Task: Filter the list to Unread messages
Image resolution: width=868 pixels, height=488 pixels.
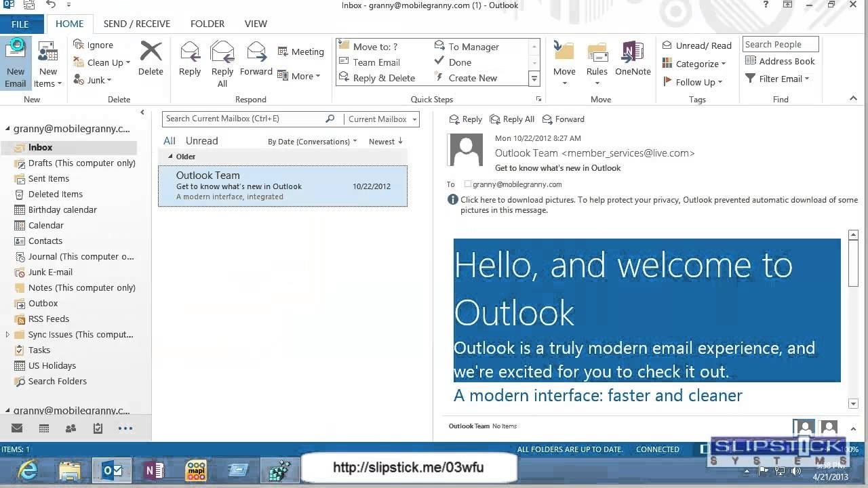Action: click(202, 141)
